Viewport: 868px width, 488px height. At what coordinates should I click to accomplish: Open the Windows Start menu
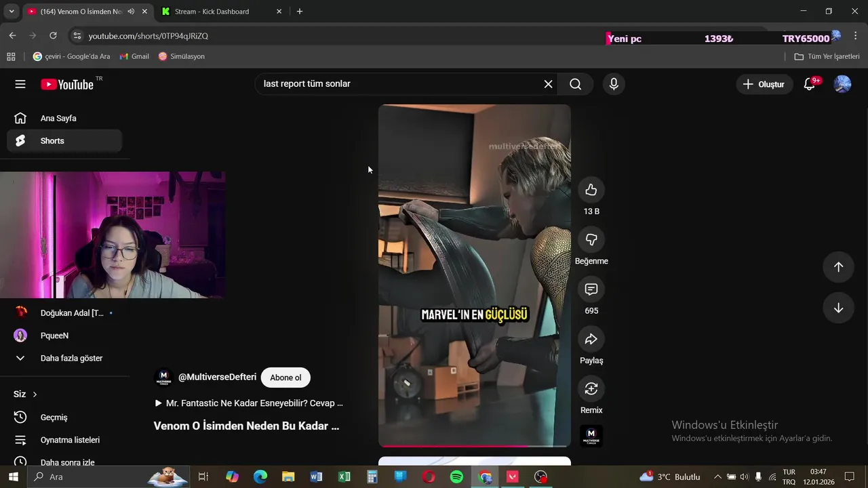[12, 476]
